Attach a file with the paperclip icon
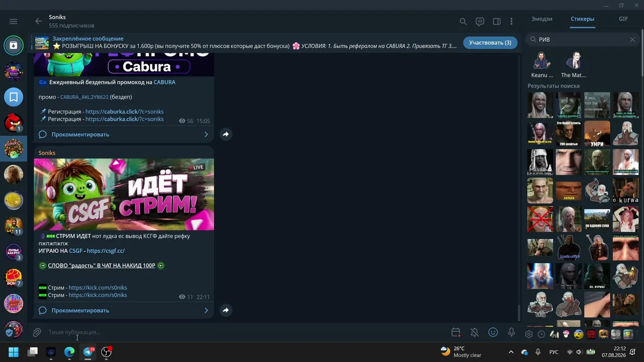This screenshot has width=644, height=362. (37, 332)
